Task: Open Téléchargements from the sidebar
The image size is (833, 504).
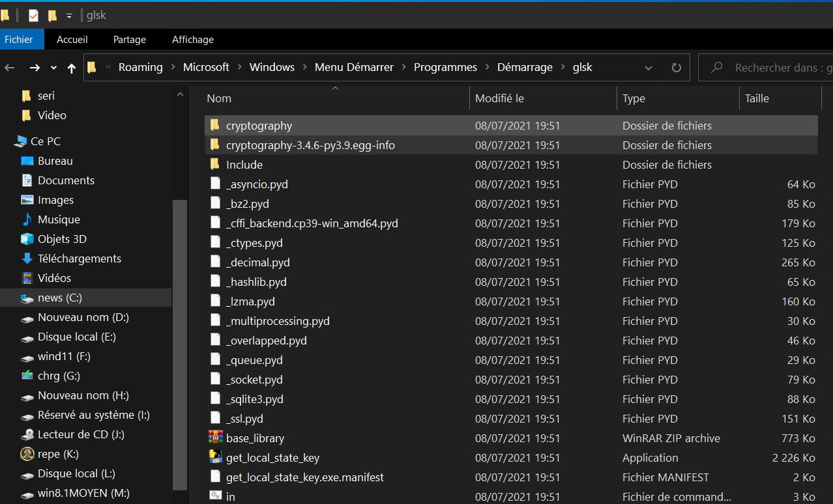Action: point(80,259)
